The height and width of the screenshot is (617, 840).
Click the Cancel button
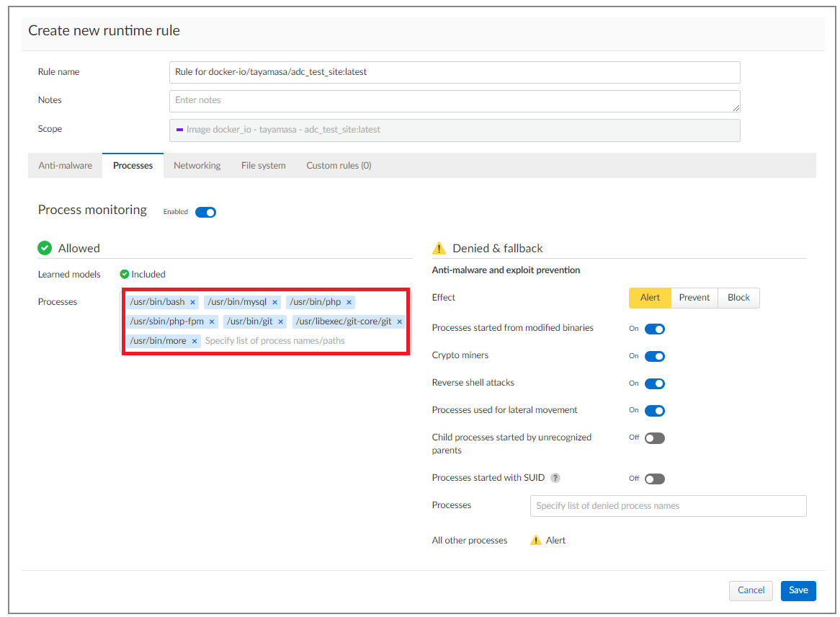coord(751,590)
